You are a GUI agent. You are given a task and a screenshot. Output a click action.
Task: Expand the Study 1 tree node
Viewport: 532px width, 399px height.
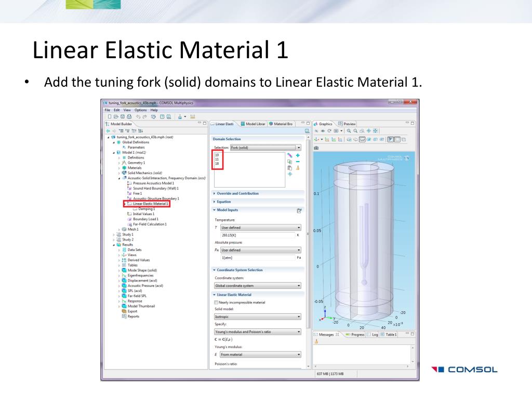coord(114,234)
